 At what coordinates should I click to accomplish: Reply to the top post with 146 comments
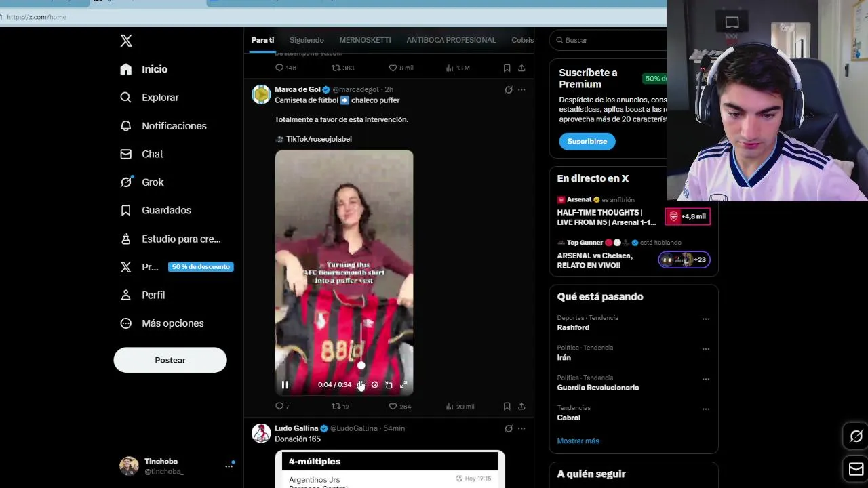click(285, 68)
